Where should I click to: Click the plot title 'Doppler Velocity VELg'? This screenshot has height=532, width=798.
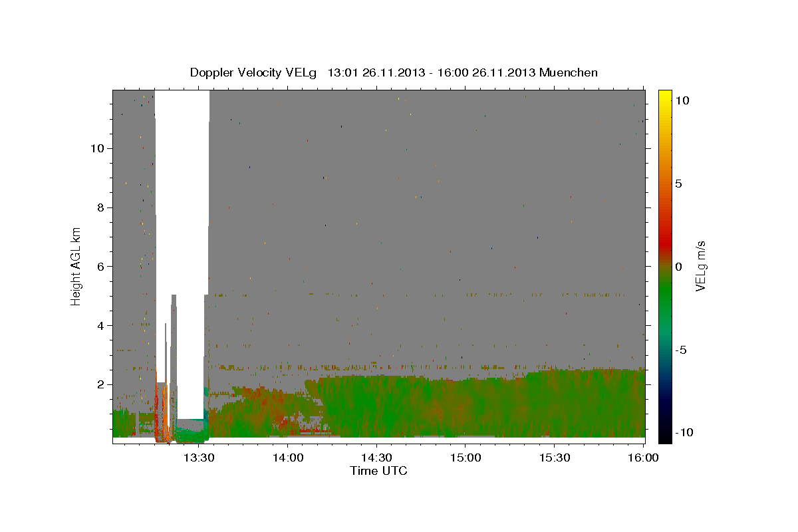click(x=253, y=72)
